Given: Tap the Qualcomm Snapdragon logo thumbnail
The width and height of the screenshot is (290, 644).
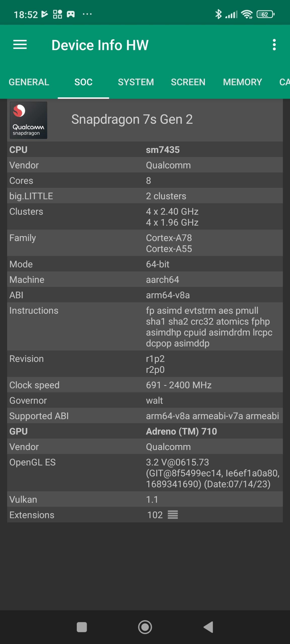Looking at the screenshot, I should [x=28, y=120].
